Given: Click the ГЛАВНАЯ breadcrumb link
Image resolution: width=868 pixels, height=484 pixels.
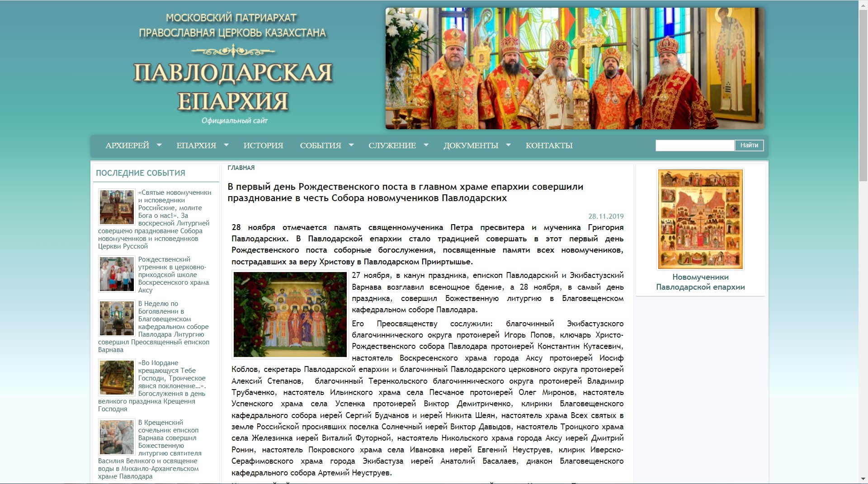Looking at the screenshot, I should 241,168.
